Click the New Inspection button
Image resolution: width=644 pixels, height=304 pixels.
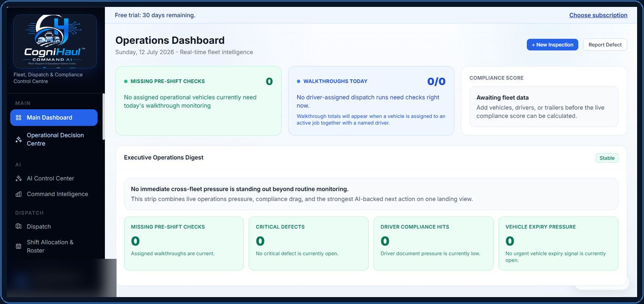552,44
